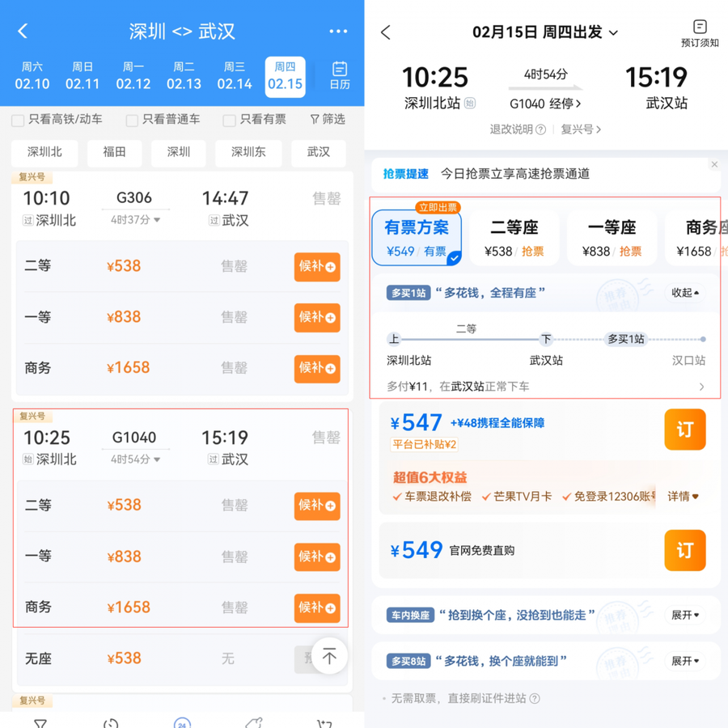Open the calendar (日历) date picker
728x728 pixels.
pos(340,76)
